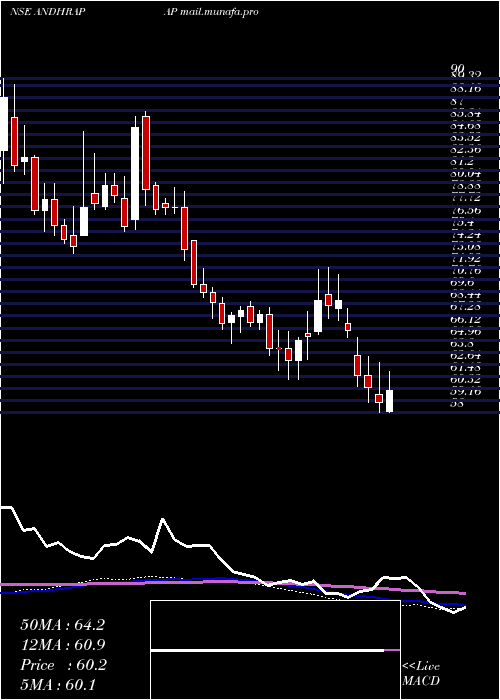Click the <<Live label
The height and width of the screenshot is (700, 500).
pyautogui.click(x=421, y=667)
